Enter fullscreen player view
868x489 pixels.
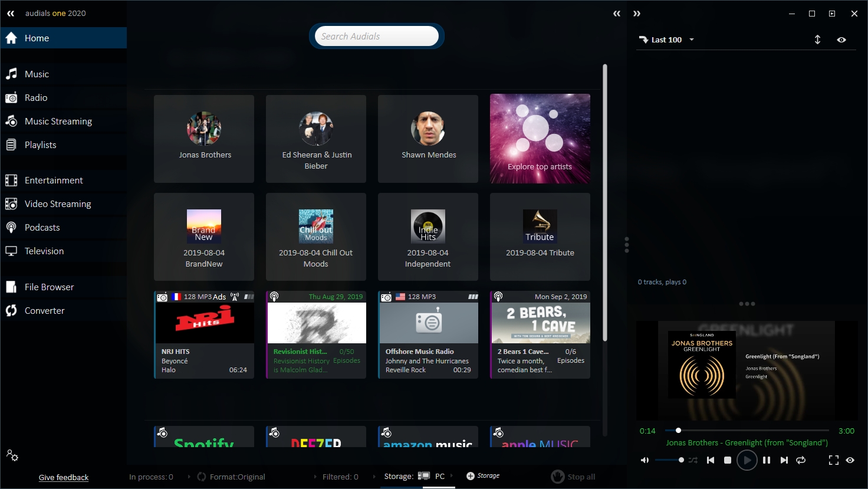(833, 460)
